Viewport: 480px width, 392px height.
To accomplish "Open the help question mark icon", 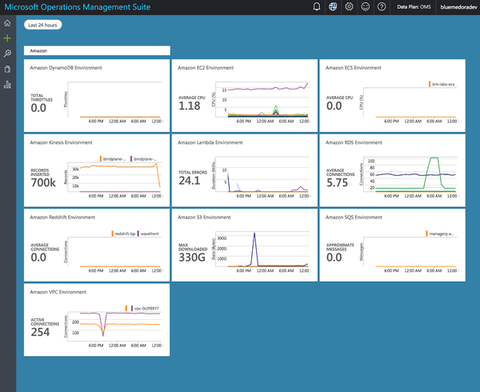I will (x=382, y=7).
